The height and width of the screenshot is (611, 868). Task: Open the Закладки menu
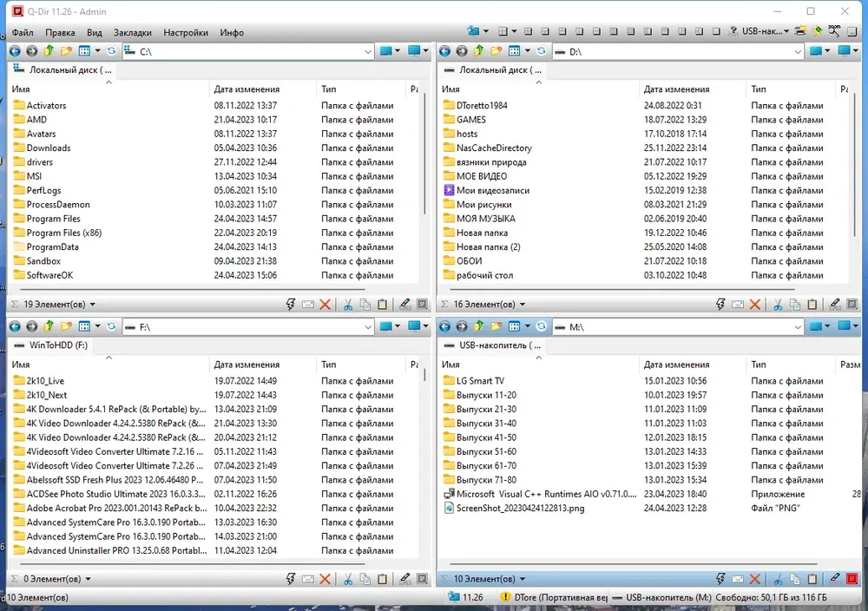tap(132, 33)
